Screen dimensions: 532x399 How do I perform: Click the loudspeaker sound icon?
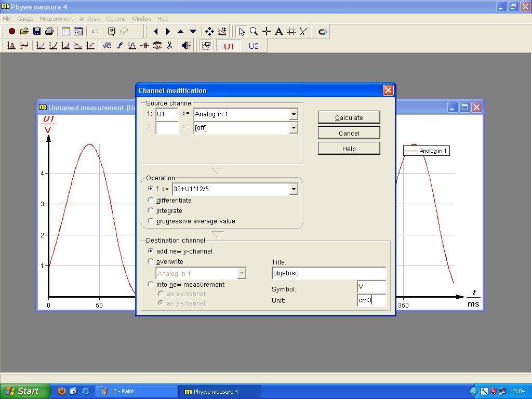[187, 46]
